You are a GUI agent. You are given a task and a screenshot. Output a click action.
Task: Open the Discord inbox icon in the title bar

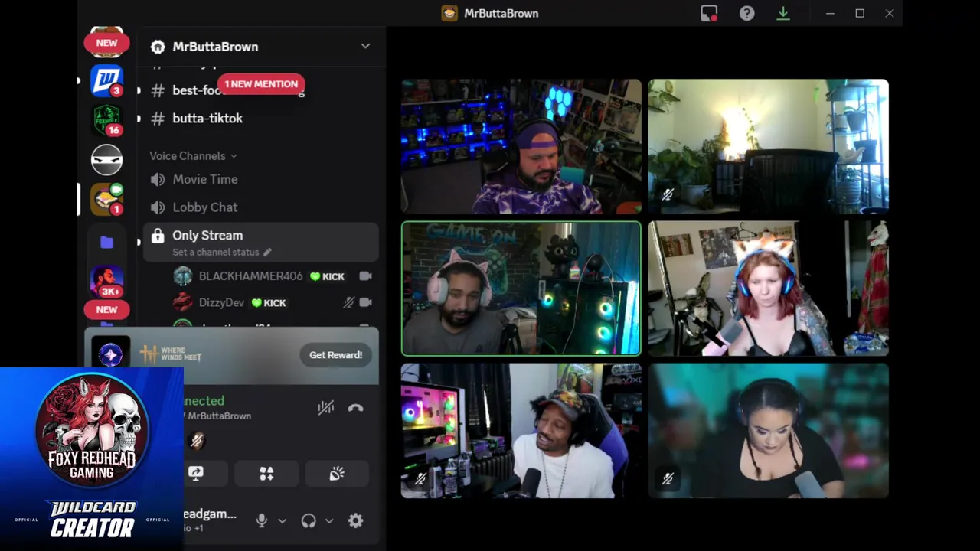(x=709, y=13)
